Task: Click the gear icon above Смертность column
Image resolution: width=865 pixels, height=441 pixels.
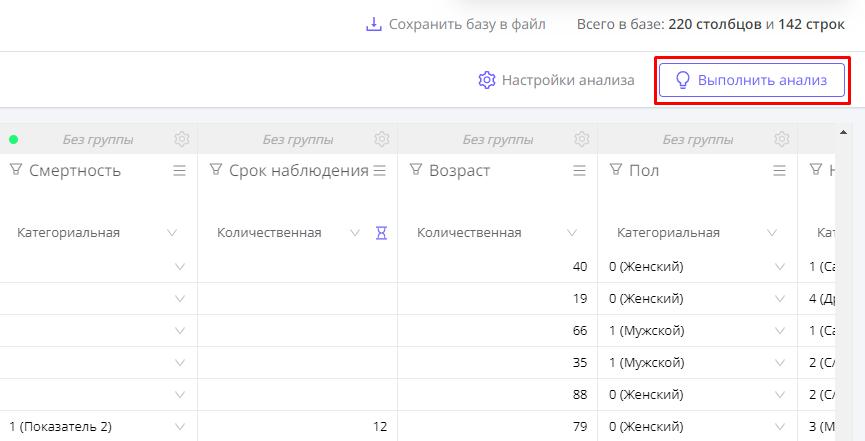Action: coord(181,139)
